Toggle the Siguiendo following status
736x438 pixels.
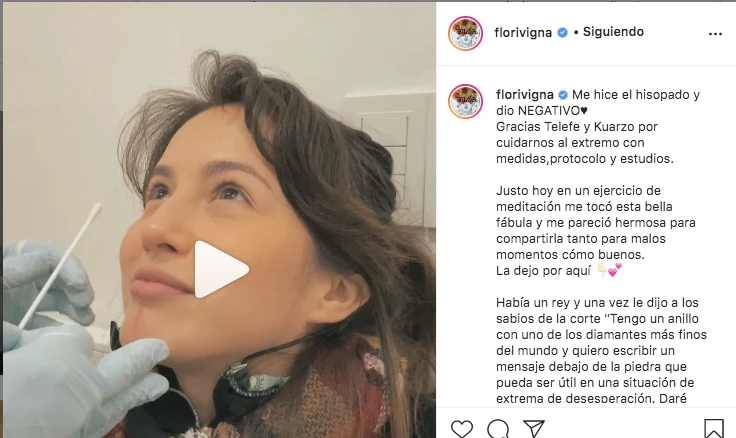pyautogui.click(x=613, y=32)
